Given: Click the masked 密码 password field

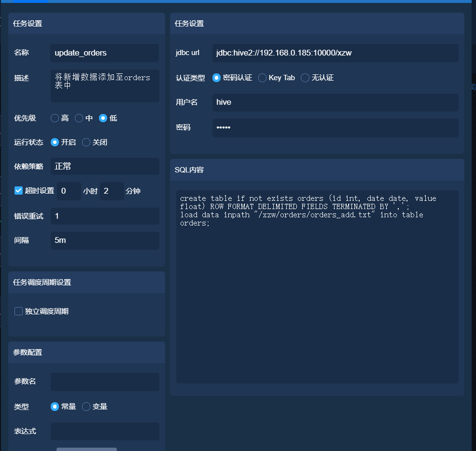Looking at the screenshot, I should pos(336,127).
